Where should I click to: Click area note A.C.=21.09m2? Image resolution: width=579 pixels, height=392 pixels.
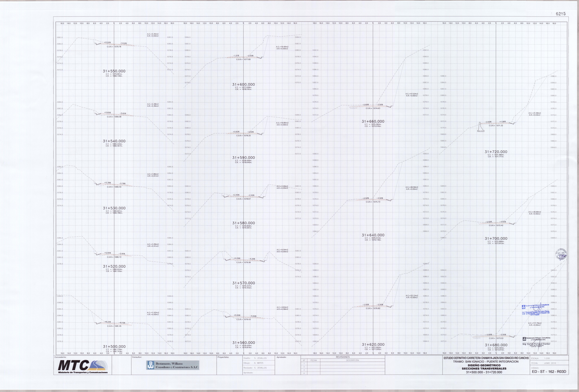point(535,113)
